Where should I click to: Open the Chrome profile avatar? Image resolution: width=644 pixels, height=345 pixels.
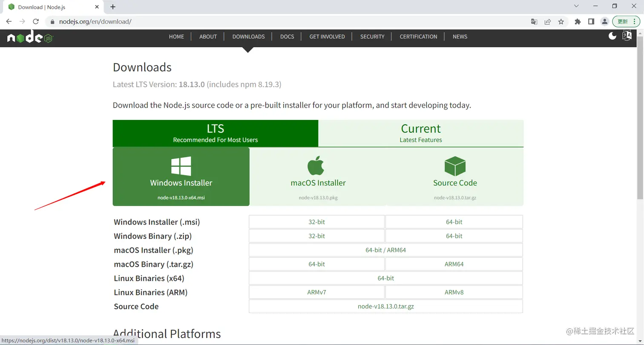(604, 22)
